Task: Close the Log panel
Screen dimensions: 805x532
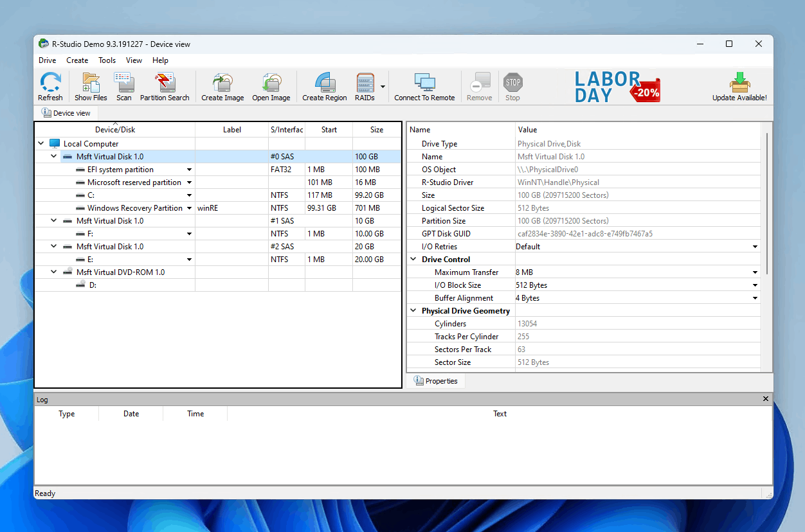Action: [x=766, y=399]
